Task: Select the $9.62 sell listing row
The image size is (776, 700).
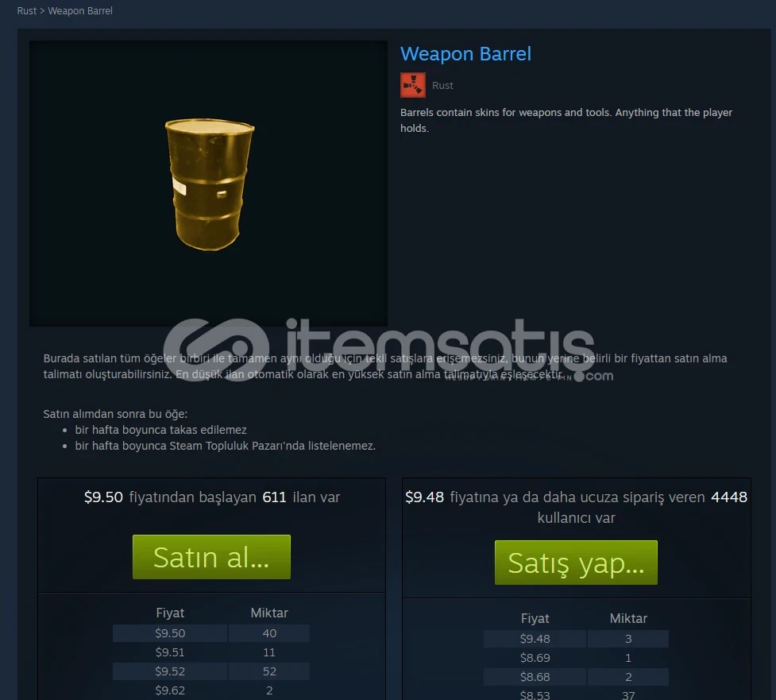Action: [211, 690]
